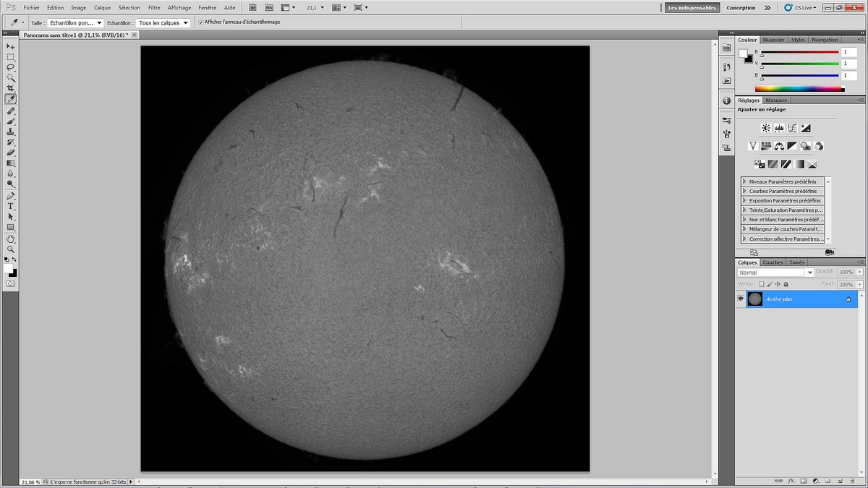Switch to the Masques tab
Image resolution: width=868 pixels, height=488 pixels.
[x=776, y=100]
